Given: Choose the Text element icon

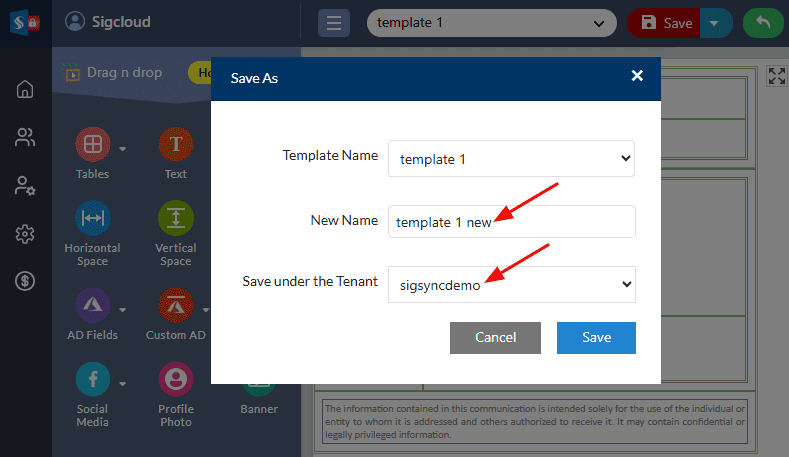Looking at the screenshot, I should (x=176, y=144).
